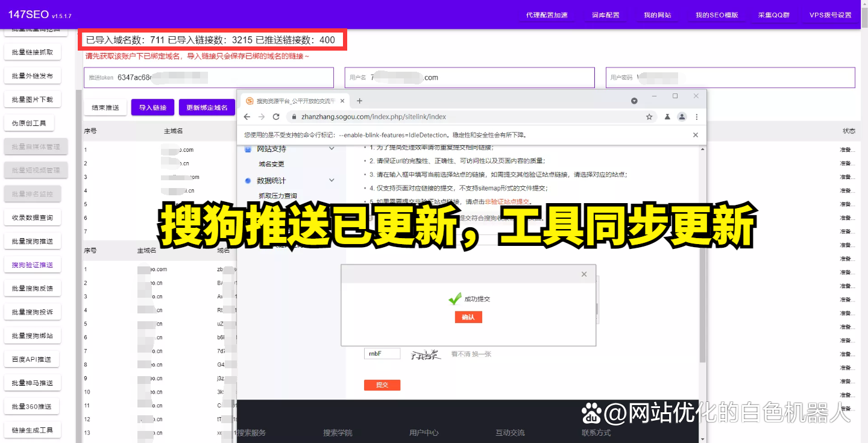This screenshot has height=443, width=868.
Task: Click the orange 提交 button
Action: (382, 385)
